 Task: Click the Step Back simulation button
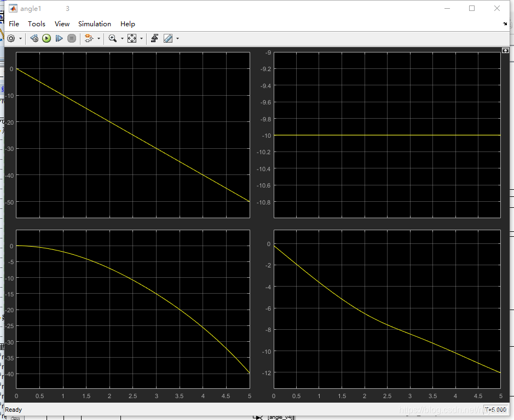[x=34, y=38]
